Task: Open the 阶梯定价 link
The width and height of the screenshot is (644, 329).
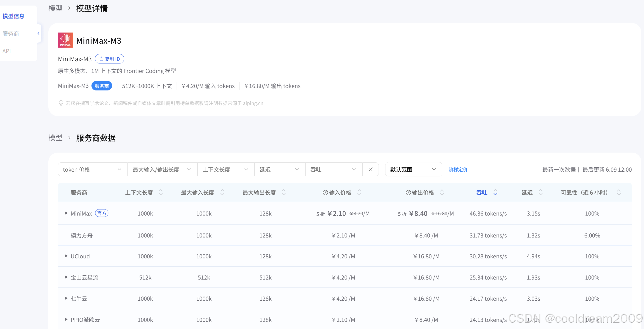Action: click(458, 170)
